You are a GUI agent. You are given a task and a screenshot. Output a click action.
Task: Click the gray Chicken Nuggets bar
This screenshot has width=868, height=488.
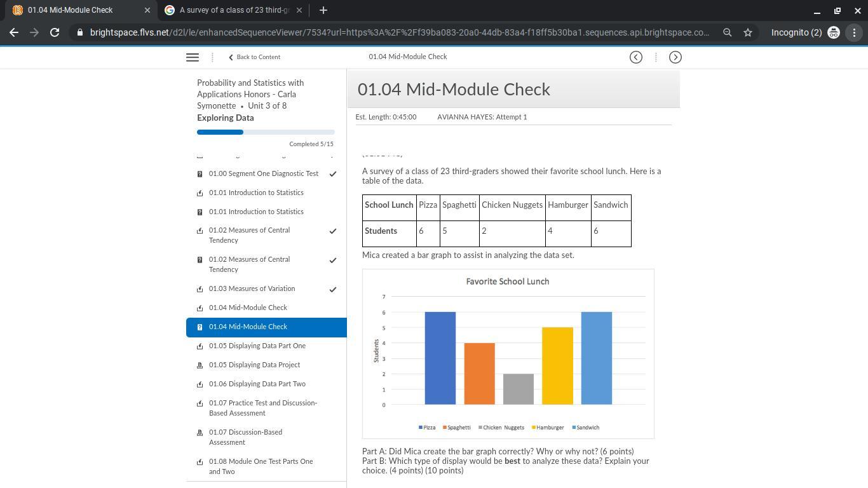point(519,389)
